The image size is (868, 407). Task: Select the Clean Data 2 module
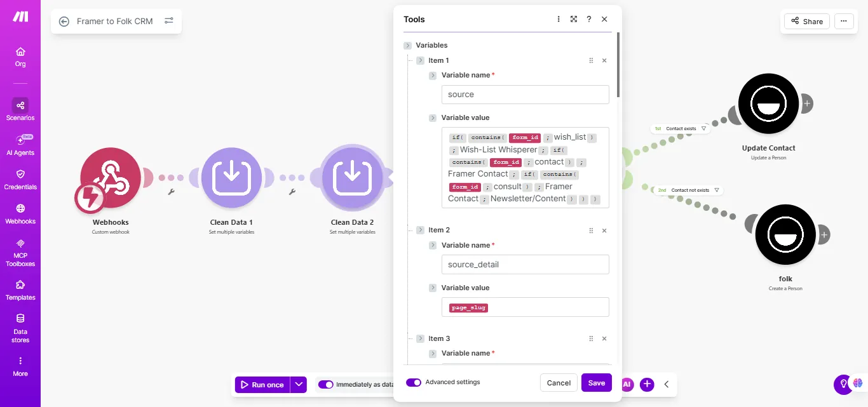(352, 177)
